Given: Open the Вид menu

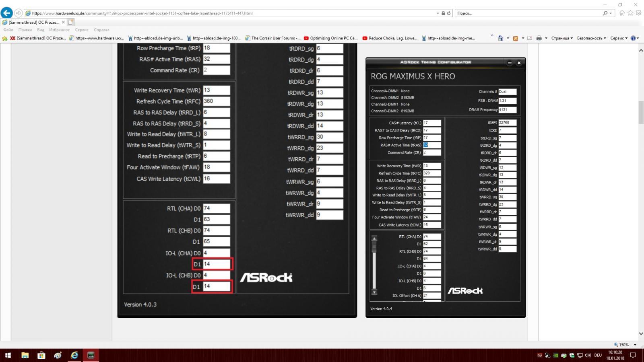Looking at the screenshot, I should click(x=41, y=30).
